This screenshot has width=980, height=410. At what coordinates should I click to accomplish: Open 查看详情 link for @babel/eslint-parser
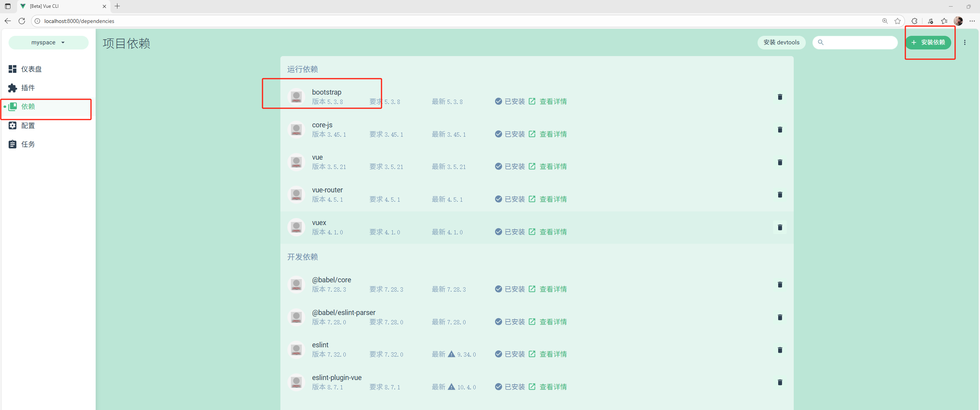[548, 322]
